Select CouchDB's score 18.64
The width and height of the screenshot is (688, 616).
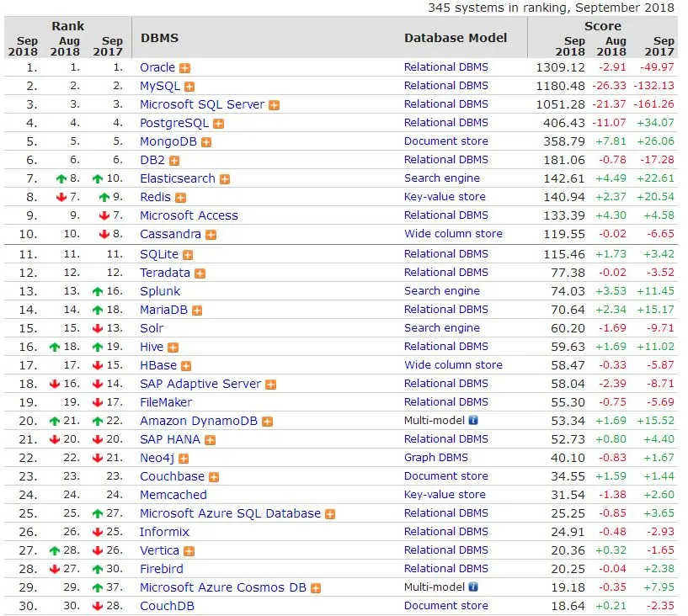coord(568,607)
